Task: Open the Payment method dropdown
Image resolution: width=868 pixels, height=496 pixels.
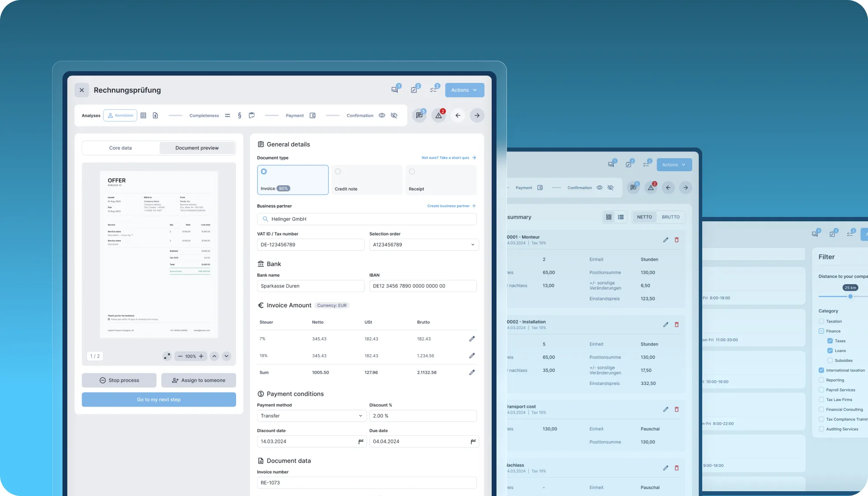Action: point(312,416)
